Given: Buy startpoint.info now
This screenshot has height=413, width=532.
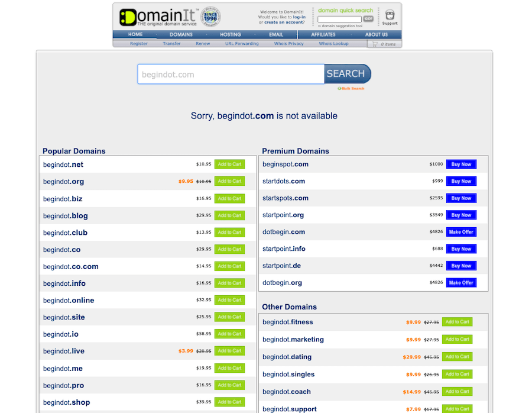Looking at the screenshot, I should coord(461,249).
